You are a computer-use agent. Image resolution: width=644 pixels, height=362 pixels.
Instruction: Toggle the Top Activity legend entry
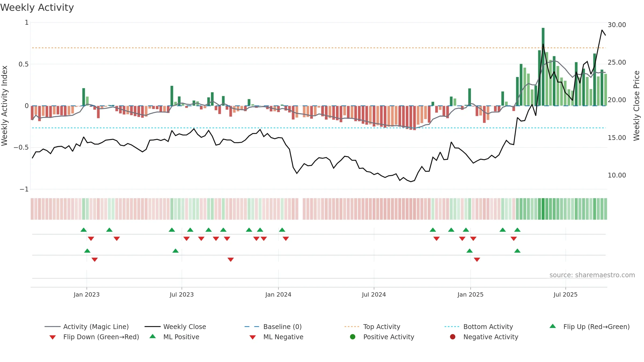372,327
